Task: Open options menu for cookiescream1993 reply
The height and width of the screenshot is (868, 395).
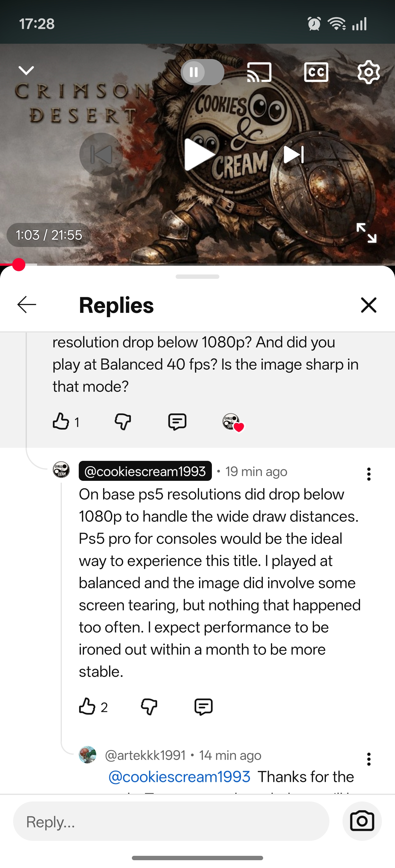Action: tap(369, 474)
